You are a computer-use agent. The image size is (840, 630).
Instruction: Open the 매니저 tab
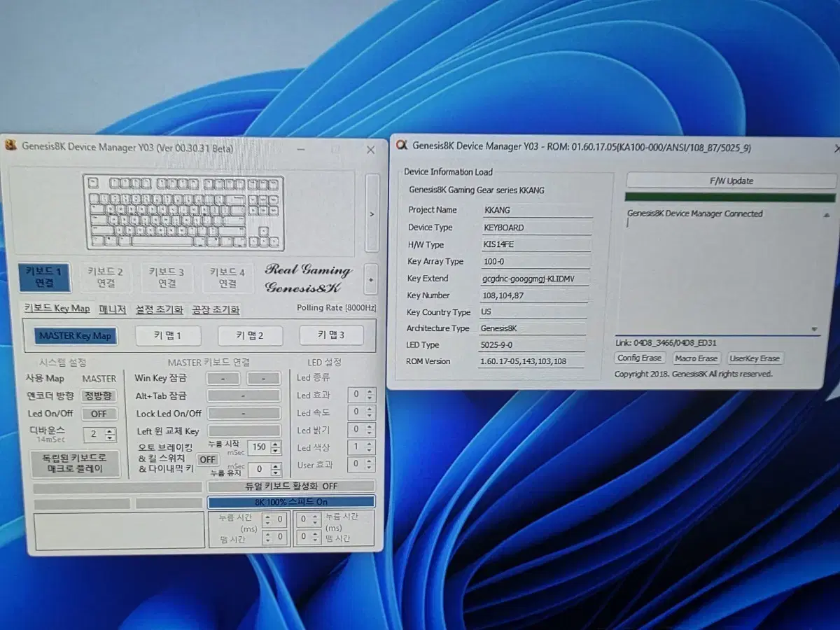coord(112,309)
